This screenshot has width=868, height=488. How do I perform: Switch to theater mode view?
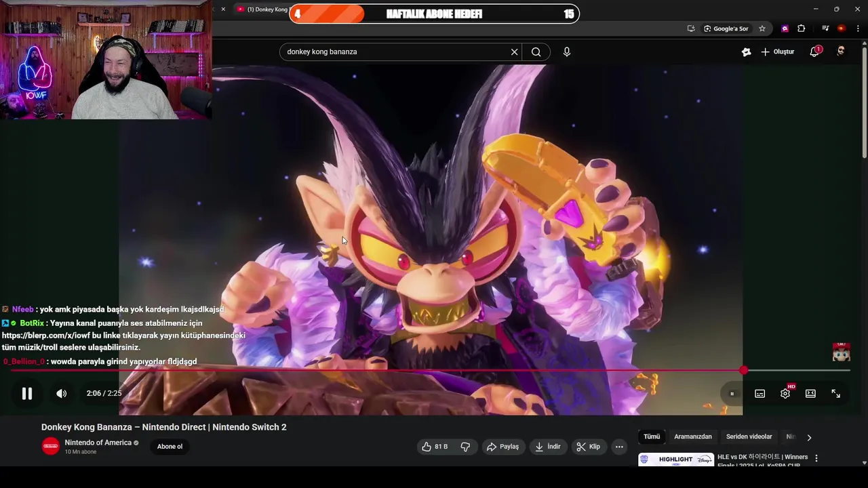(x=810, y=394)
